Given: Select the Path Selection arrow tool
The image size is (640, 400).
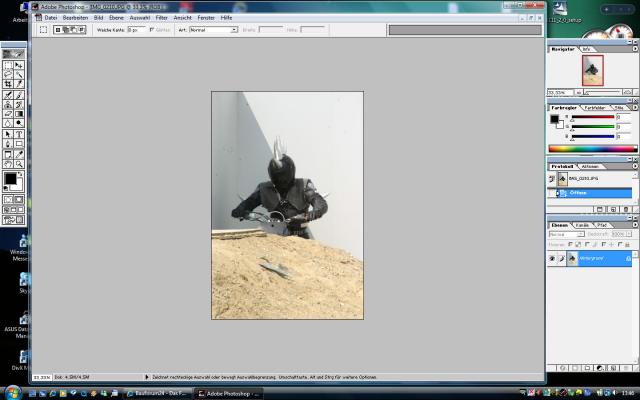Looking at the screenshot, I should click(x=8, y=134).
